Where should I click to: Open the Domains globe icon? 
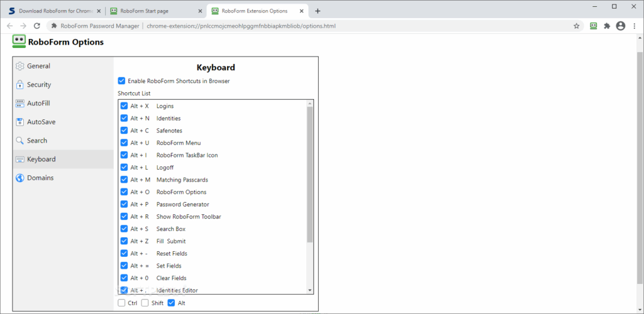[x=19, y=178]
